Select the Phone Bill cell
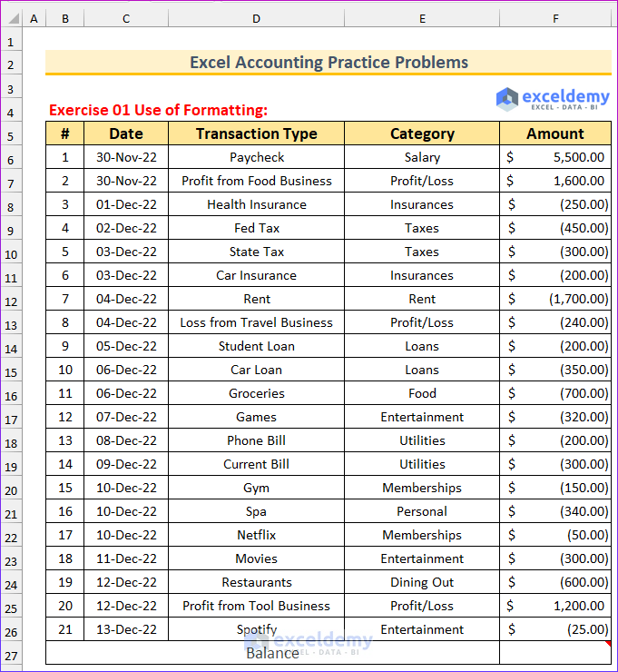Screen dimensions: 618x672 coord(256,440)
